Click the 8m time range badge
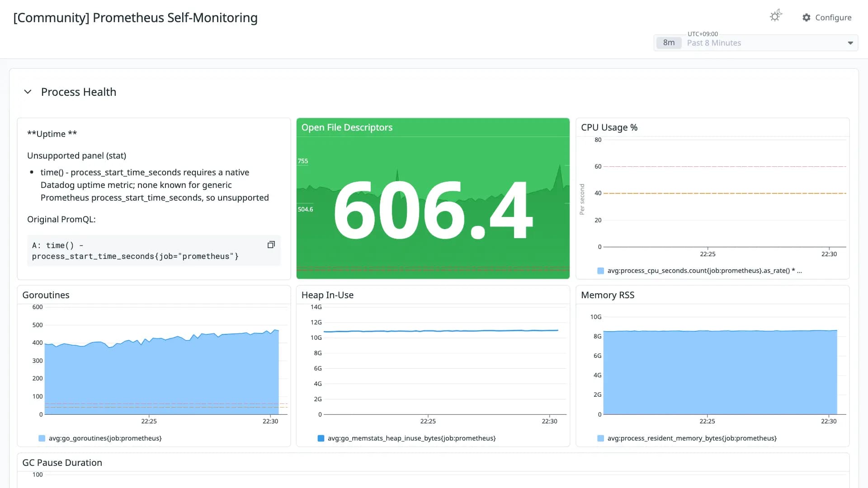 coord(669,43)
